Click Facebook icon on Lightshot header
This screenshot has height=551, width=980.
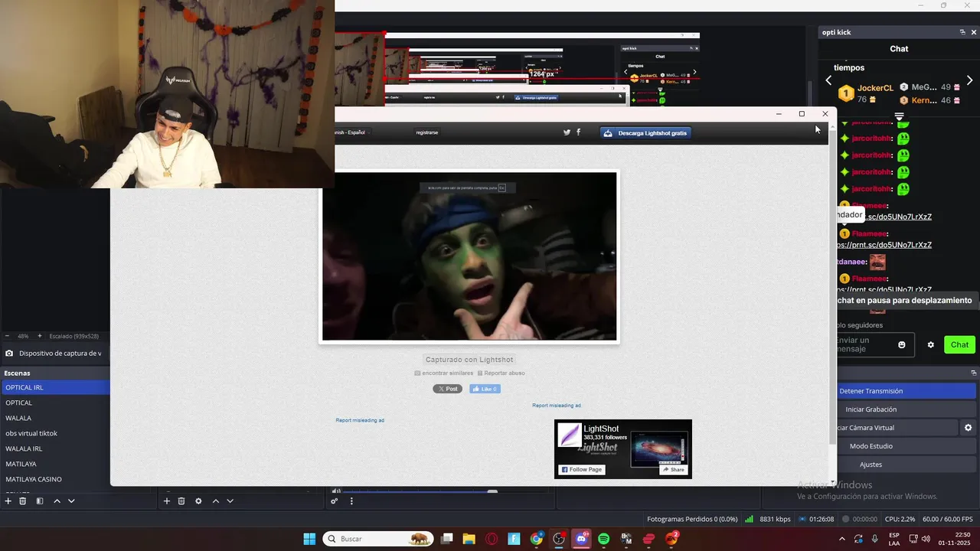(578, 132)
